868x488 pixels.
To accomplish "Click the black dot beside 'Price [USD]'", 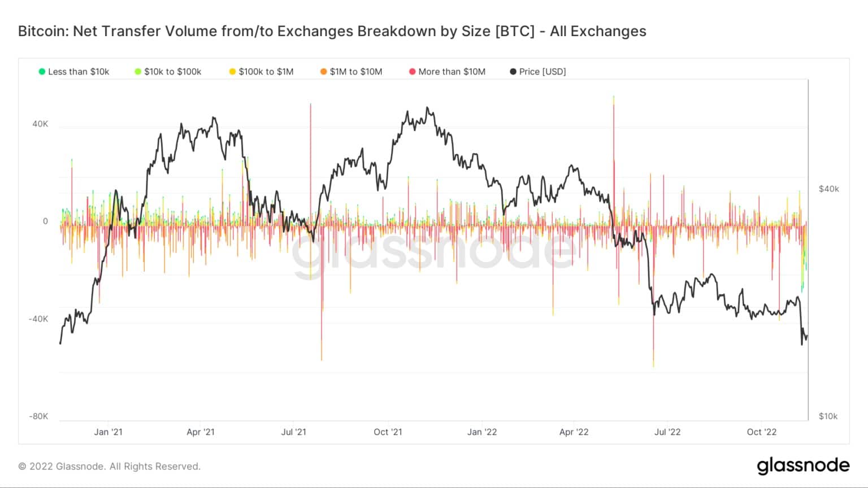I will click(513, 72).
